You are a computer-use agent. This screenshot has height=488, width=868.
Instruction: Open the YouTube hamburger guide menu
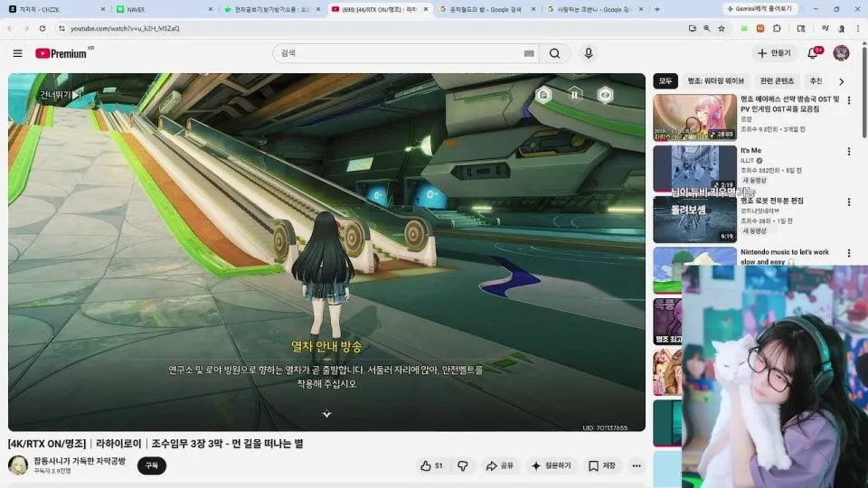pyautogui.click(x=18, y=53)
